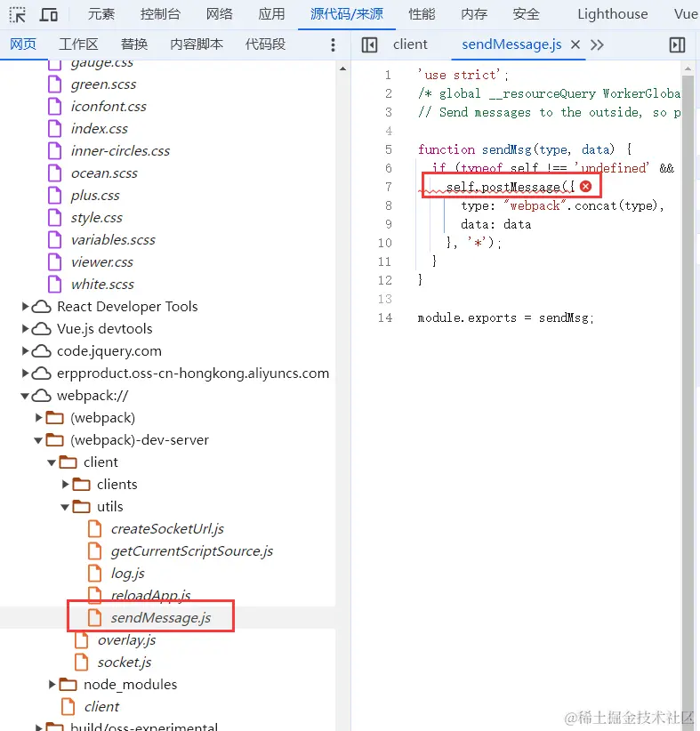
Task: Toggle the debugger sidebar panel
Action: [677, 44]
